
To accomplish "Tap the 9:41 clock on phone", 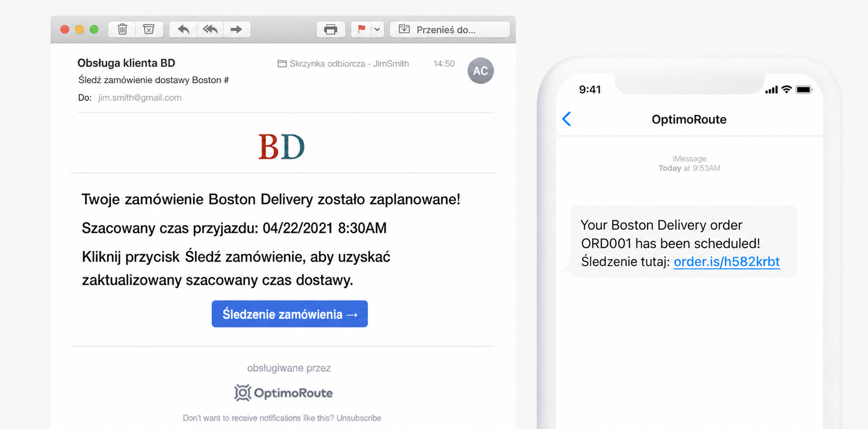I will (590, 90).
